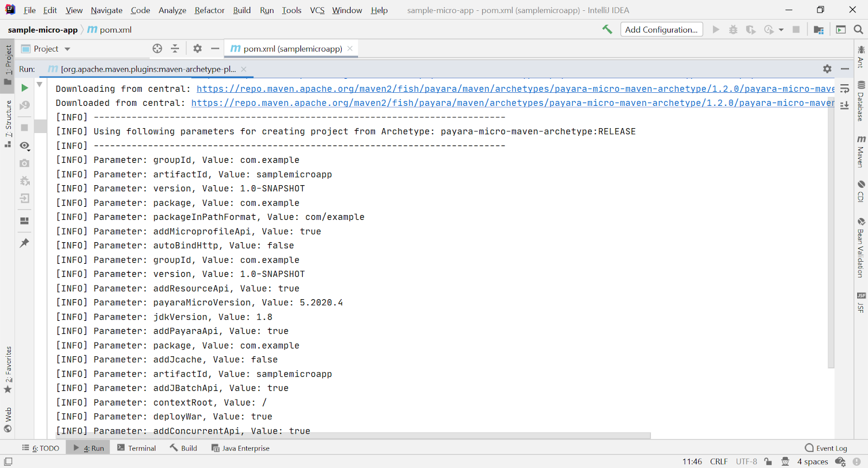Collapse the run tree arrow in Run panel
Viewport: 868px width, 468px height.
click(40, 85)
